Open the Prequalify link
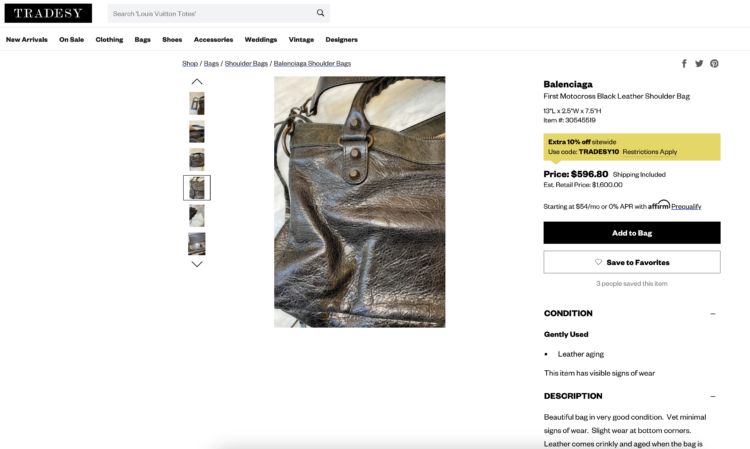750x449 pixels. [686, 207]
